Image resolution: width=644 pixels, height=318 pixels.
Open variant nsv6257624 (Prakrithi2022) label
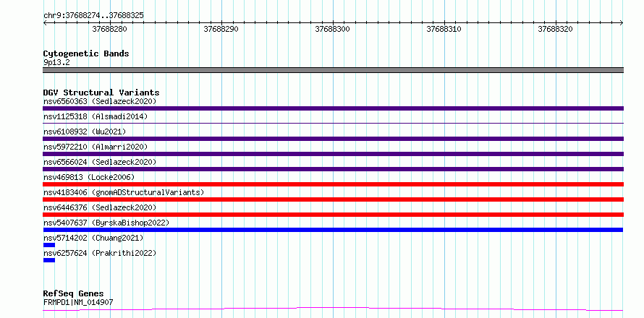(100, 253)
